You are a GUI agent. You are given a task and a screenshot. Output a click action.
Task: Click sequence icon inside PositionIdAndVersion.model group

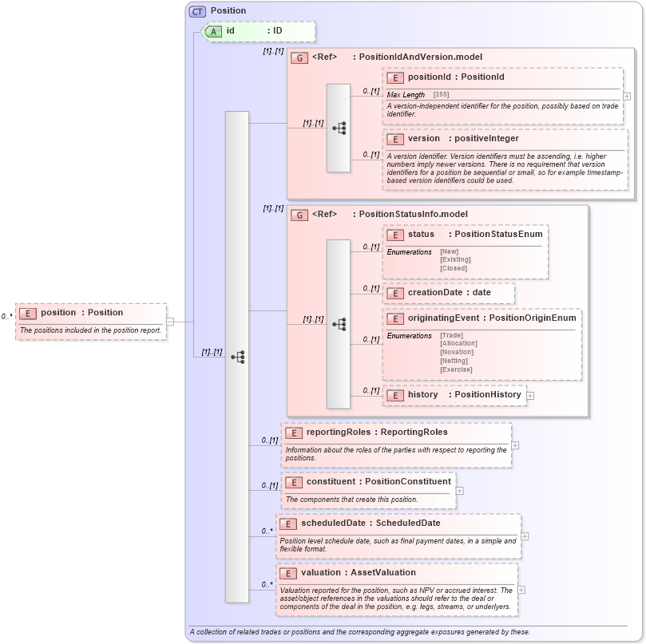[339, 128]
